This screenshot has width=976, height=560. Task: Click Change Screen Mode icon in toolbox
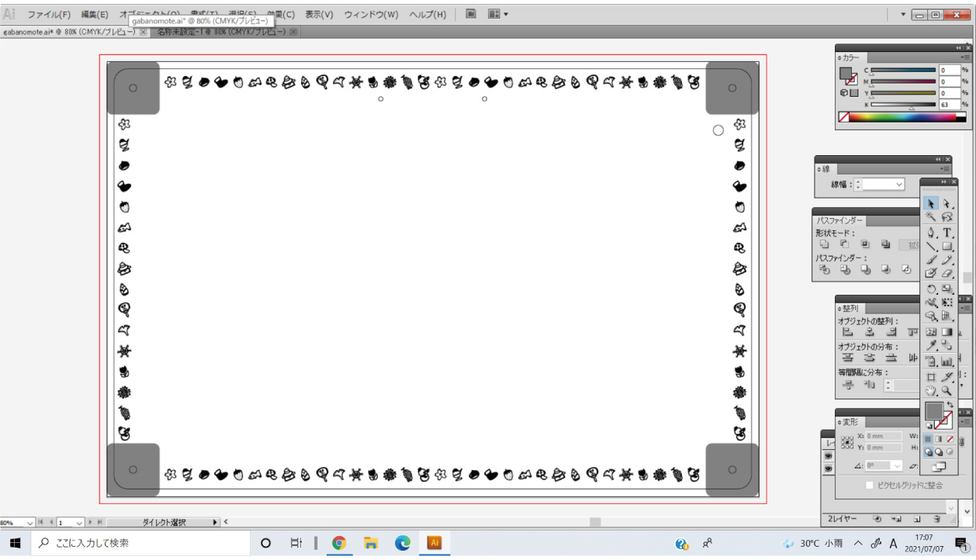tap(939, 467)
